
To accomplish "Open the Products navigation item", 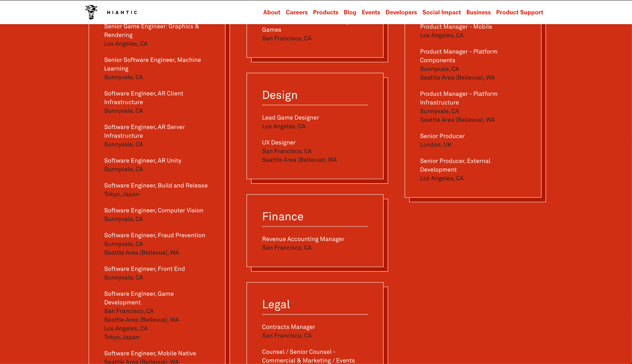I will (x=325, y=12).
